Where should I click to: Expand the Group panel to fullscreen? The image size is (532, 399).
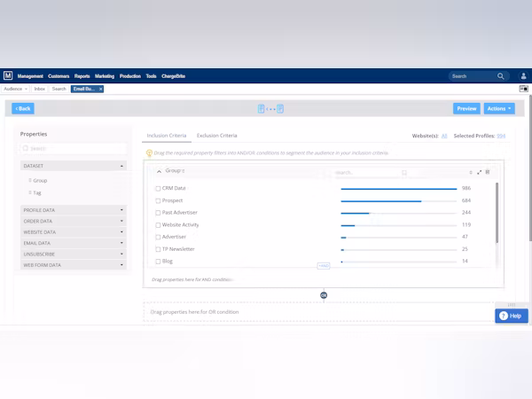click(480, 172)
